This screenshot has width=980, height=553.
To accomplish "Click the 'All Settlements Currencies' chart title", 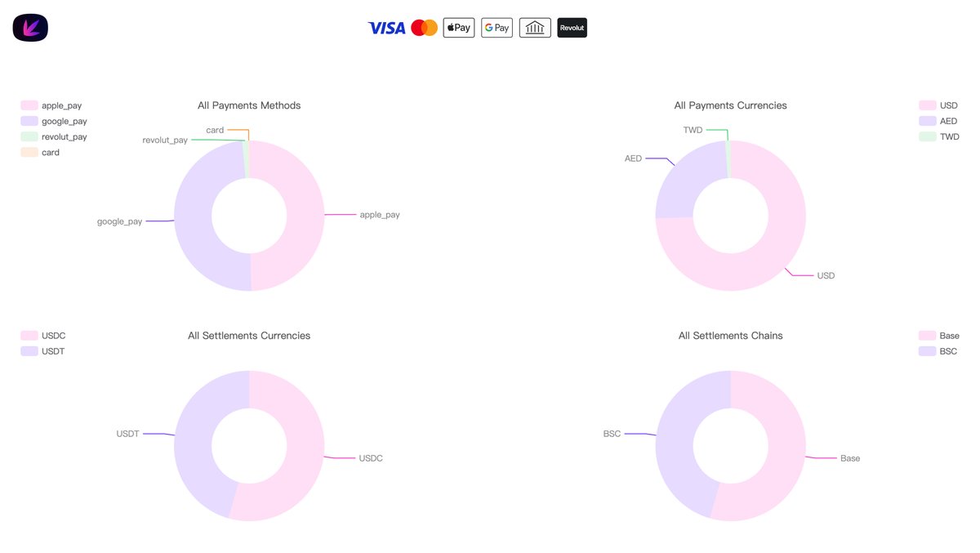I will tap(249, 336).
